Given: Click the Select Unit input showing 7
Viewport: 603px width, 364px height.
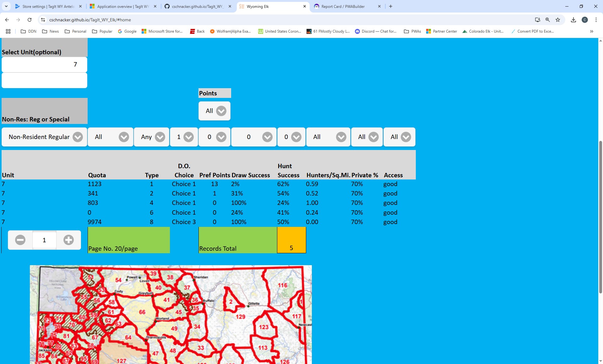Looking at the screenshot, I should 44,65.
